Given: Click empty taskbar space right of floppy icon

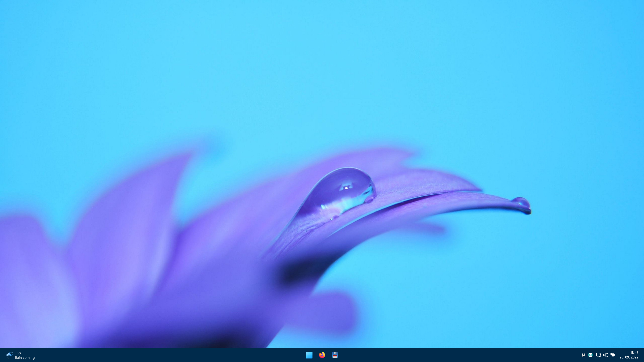Looking at the screenshot, I should point(425,355).
